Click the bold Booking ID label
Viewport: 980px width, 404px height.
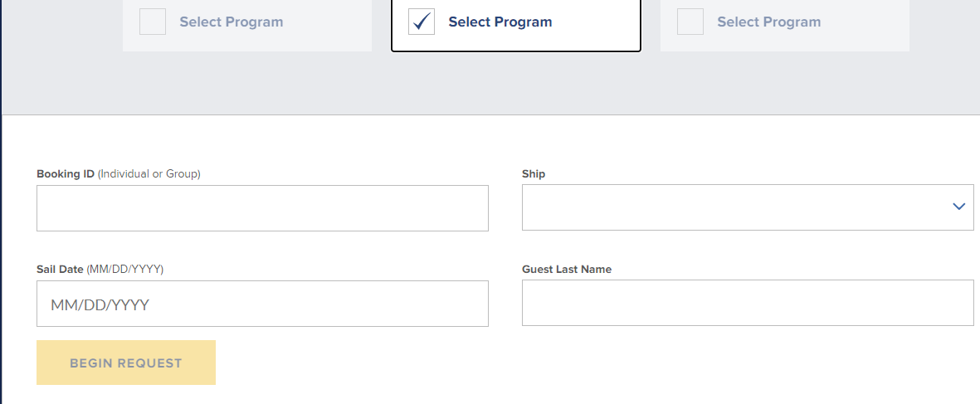[66, 174]
